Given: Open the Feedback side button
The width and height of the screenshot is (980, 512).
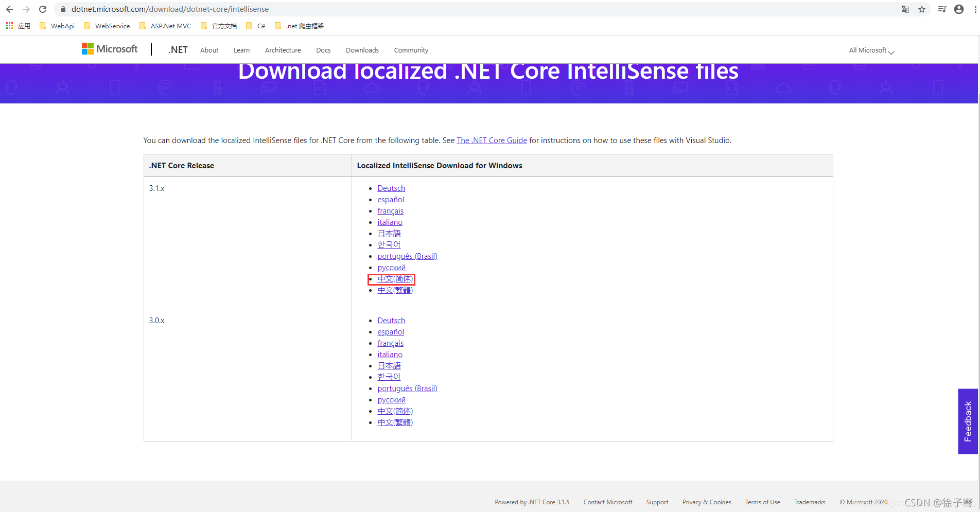Looking at the screenshot, I should click(968, 421).
